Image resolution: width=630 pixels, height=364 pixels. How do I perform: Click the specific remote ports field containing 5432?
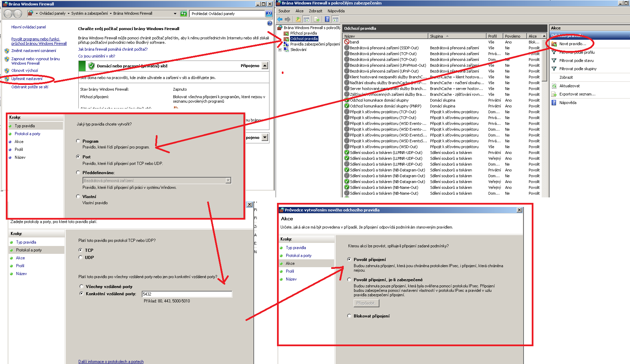(x=187, y=294)
